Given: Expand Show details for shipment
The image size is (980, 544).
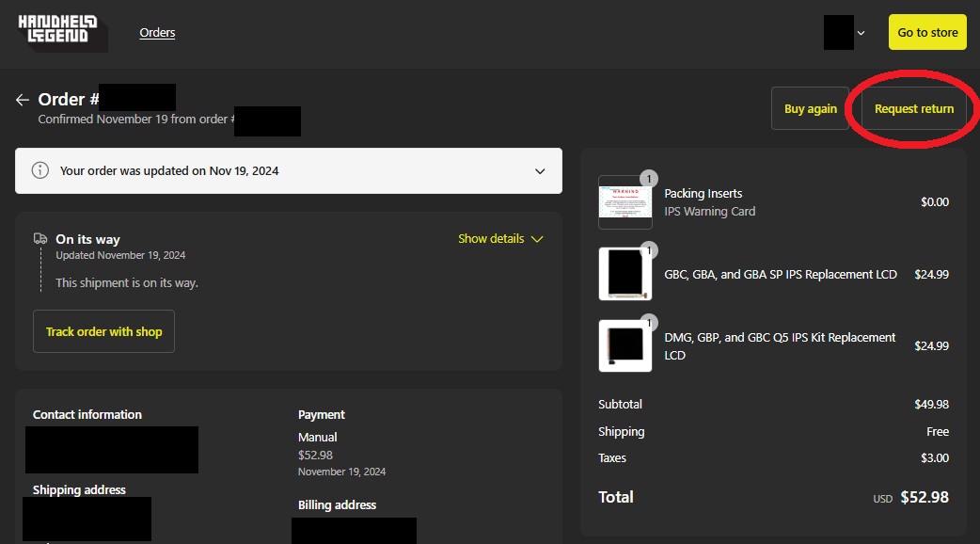Looking at the screenshot, I should pos(500,239).
